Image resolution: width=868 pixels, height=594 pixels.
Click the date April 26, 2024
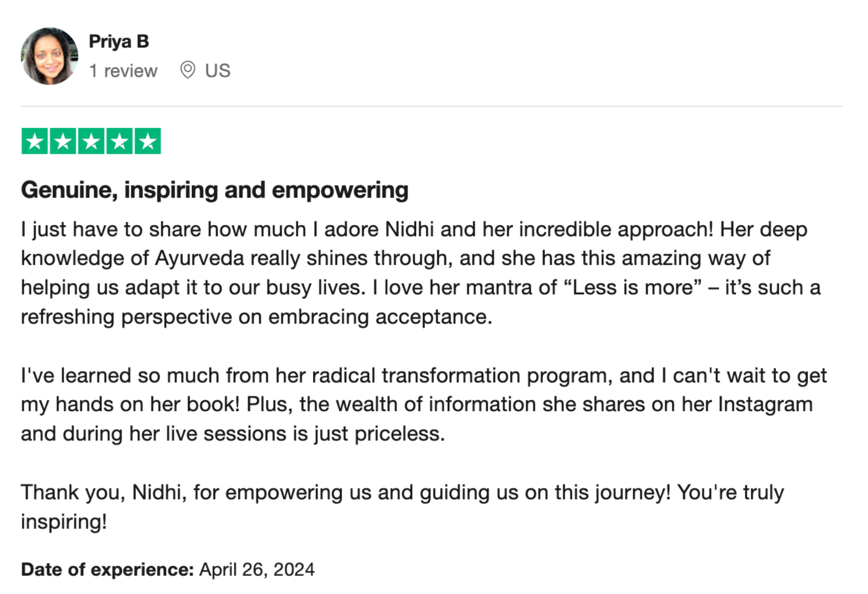pos(257,570)
